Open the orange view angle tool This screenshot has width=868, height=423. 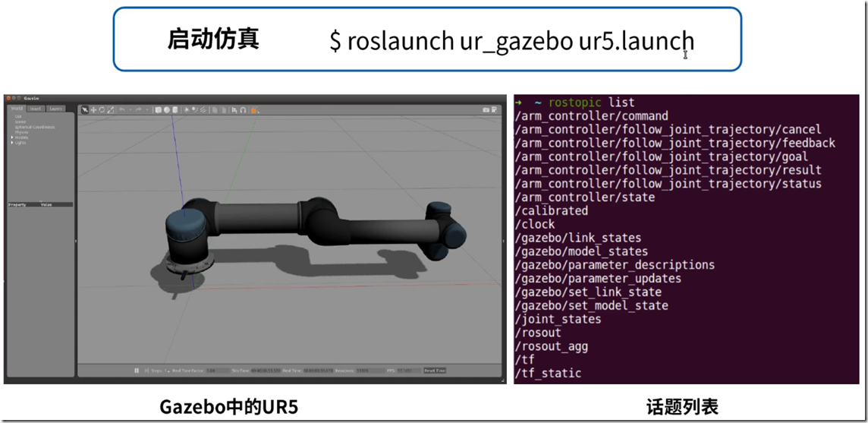pos(253,110)
